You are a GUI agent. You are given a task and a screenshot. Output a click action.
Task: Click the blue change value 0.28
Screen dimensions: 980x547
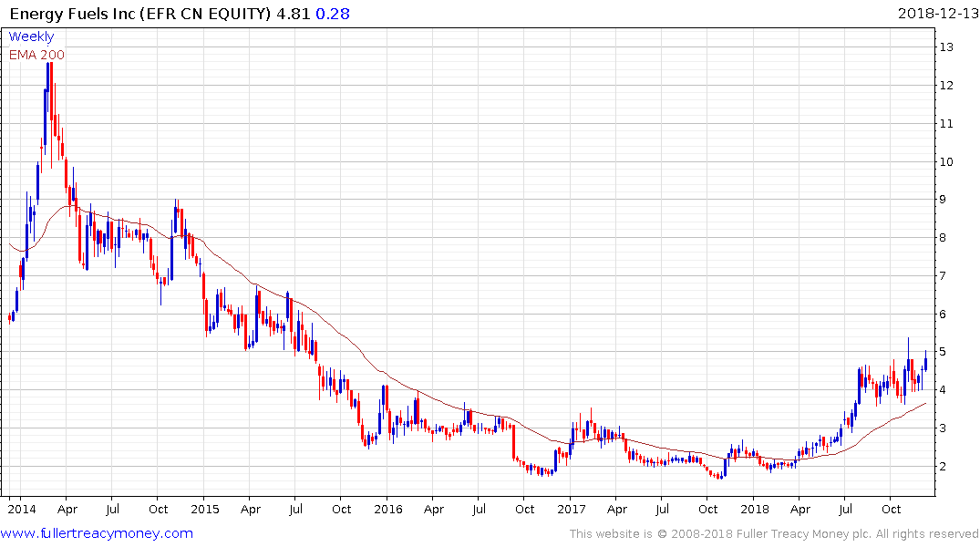coord(333,13)
